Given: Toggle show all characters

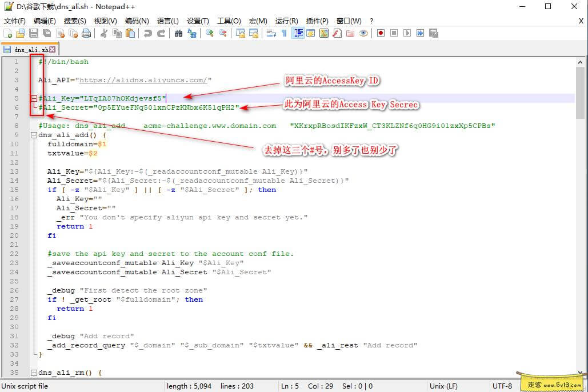Looking at the screenshot, I should click(284, 34).
